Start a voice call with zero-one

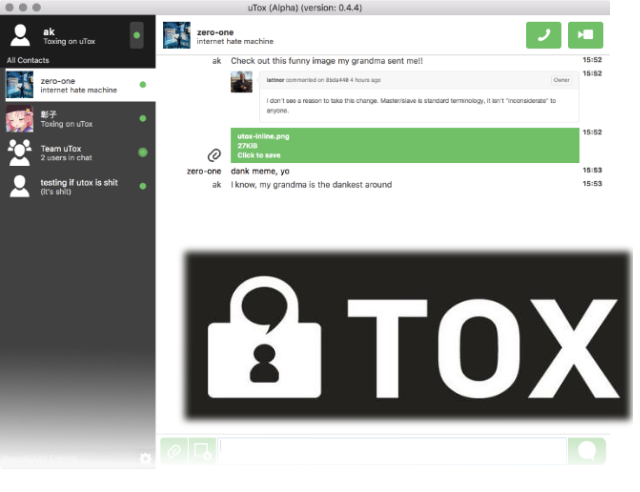coord(543,35)
